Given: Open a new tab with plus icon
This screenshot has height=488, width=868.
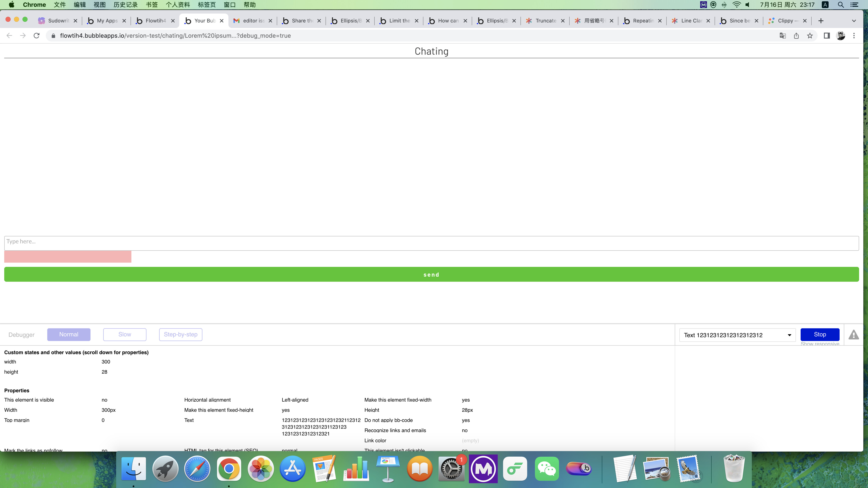Looking at the screenshot, I should click(821, 21).
